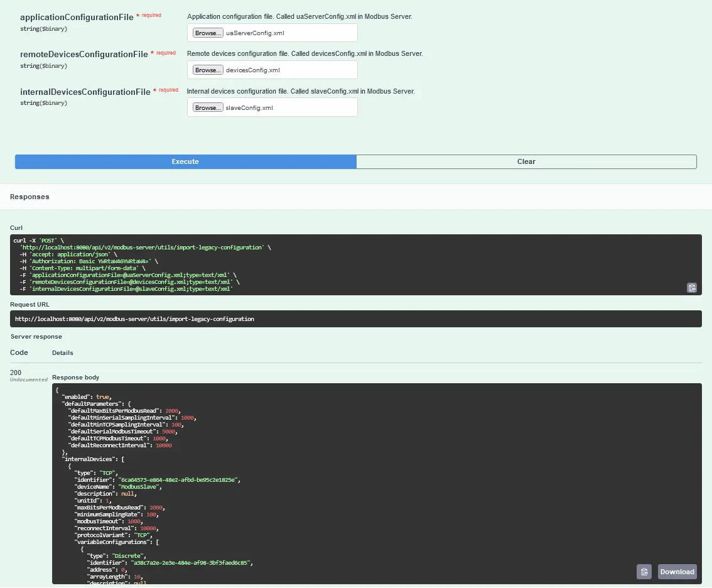The height and width of the screenshot is (588, 712).
Task: Click the internalDevicesConfigurationFile parameter name
Action: click(85, 92)
